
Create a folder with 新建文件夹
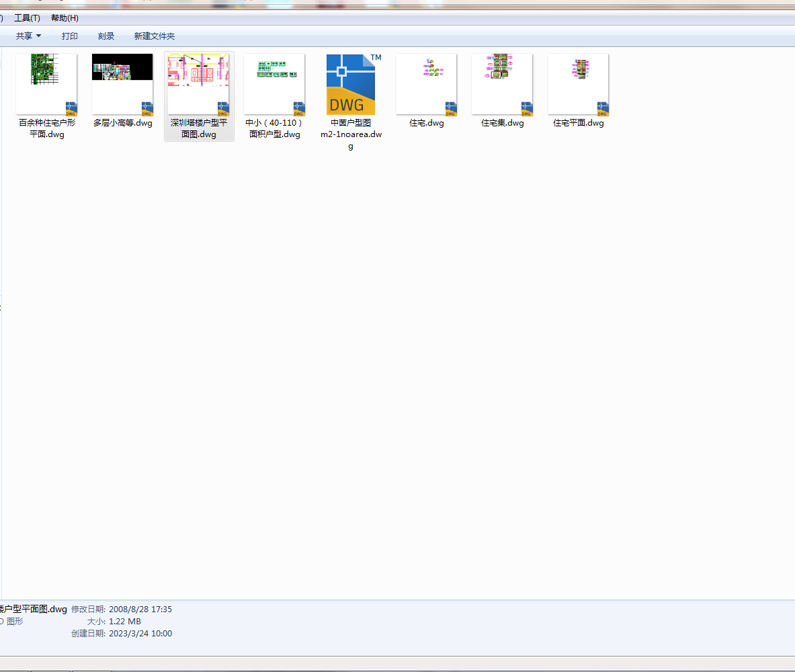154,36
